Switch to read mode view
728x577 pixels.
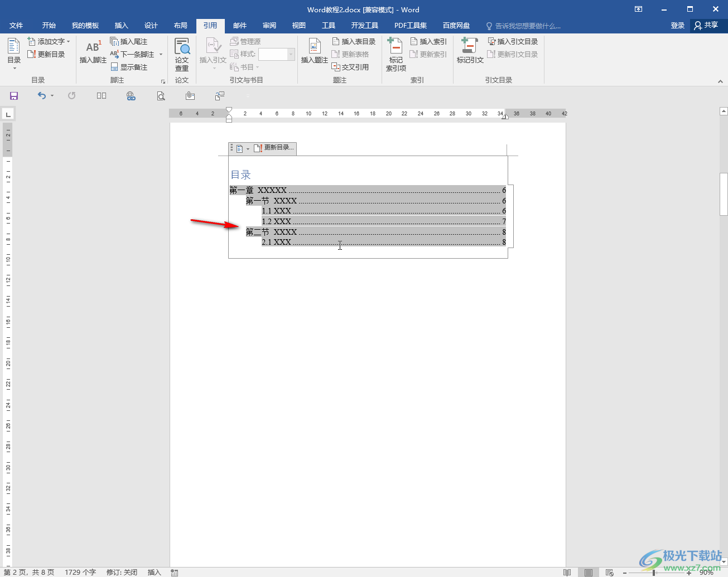click(x=567, y=573)
